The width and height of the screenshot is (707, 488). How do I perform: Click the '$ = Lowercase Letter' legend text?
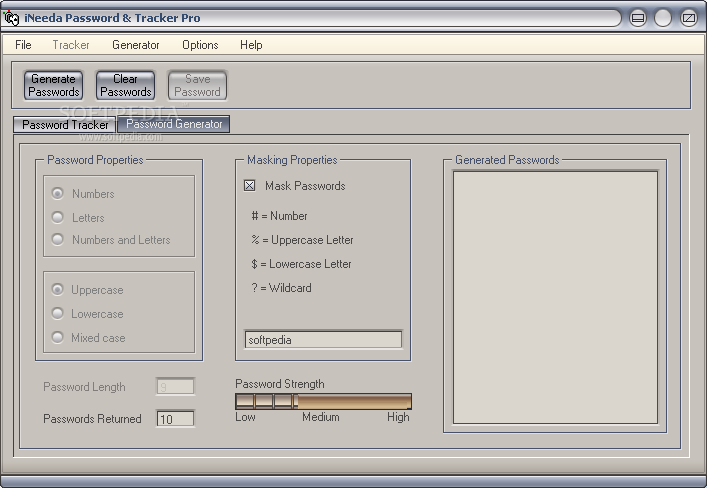pos(301,264)
